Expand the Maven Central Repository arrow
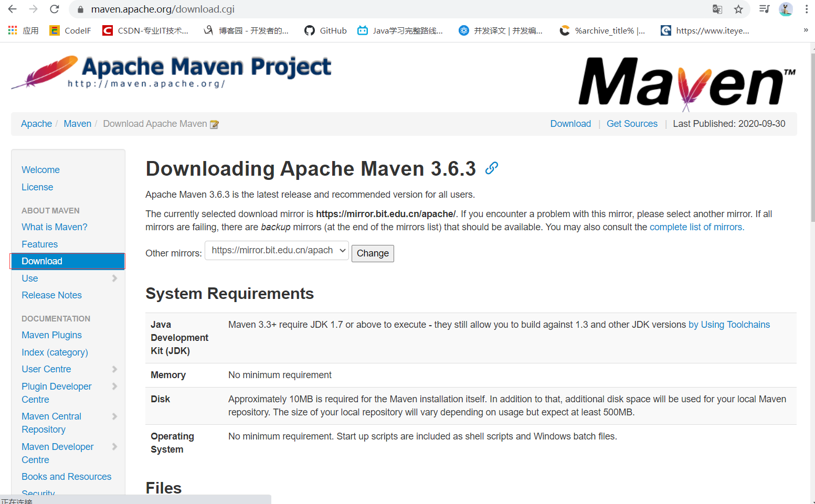Viewport: 815px width, 504px height. coord(114,416)
